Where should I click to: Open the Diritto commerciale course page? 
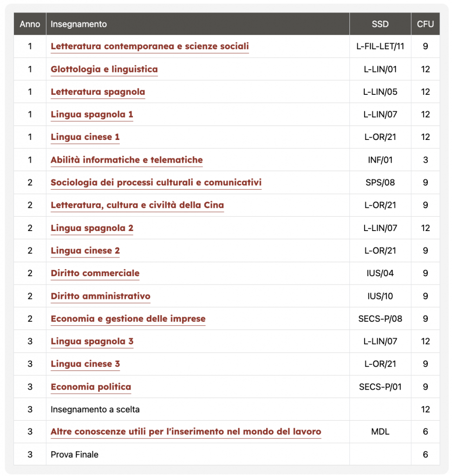95,273
